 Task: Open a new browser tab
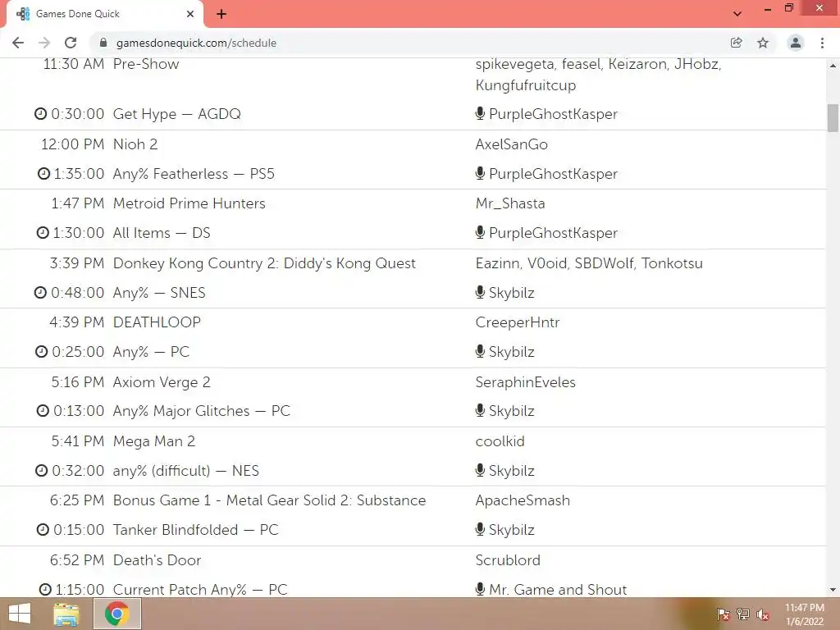tap(221, 14)
